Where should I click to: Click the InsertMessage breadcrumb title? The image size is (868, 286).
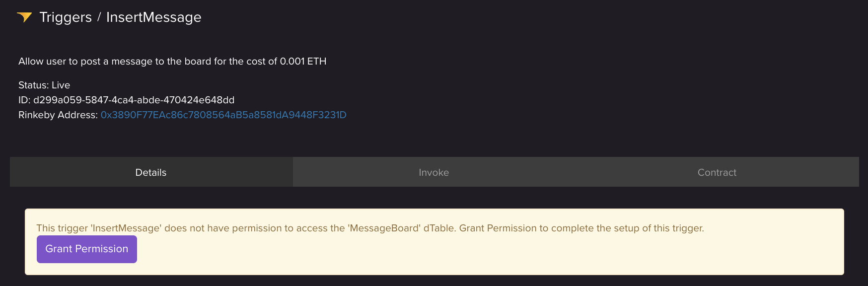tap(153, 17)
